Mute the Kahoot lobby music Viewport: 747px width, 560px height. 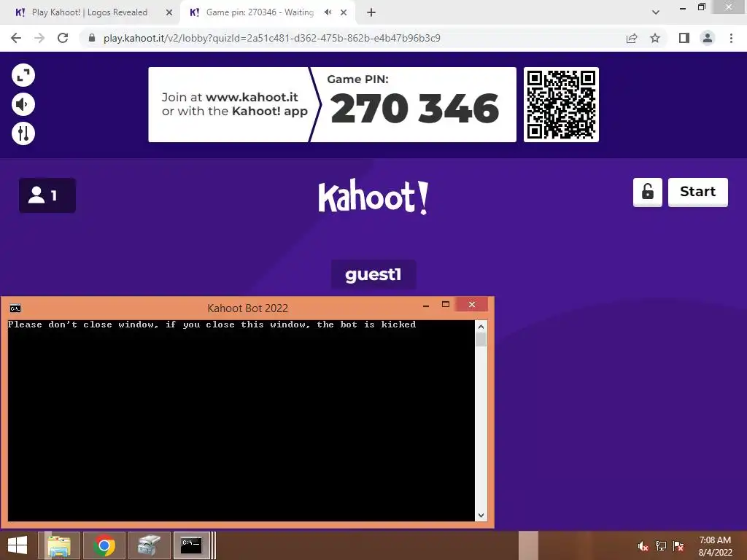tap(23, 104)
